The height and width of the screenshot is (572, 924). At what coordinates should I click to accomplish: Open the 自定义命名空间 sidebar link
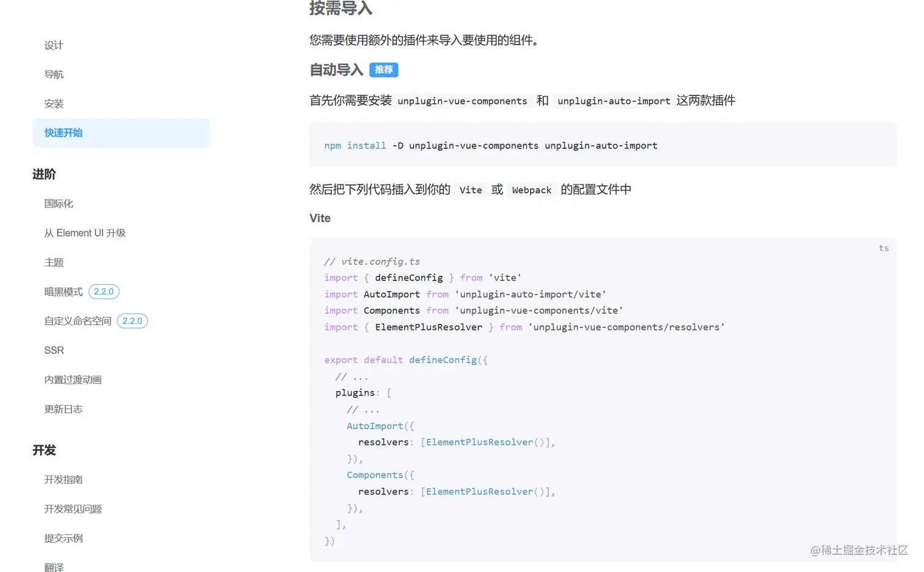coord(78,321)
